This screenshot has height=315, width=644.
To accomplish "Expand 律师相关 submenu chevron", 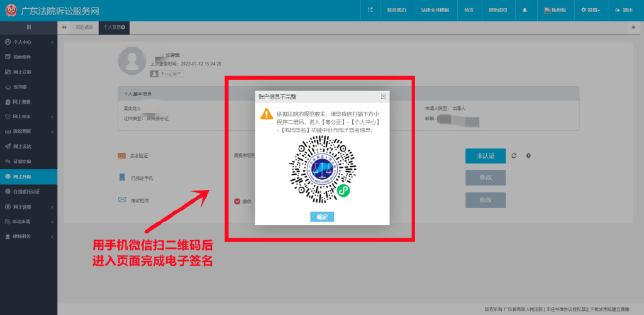I will click(x=52, y=236).
